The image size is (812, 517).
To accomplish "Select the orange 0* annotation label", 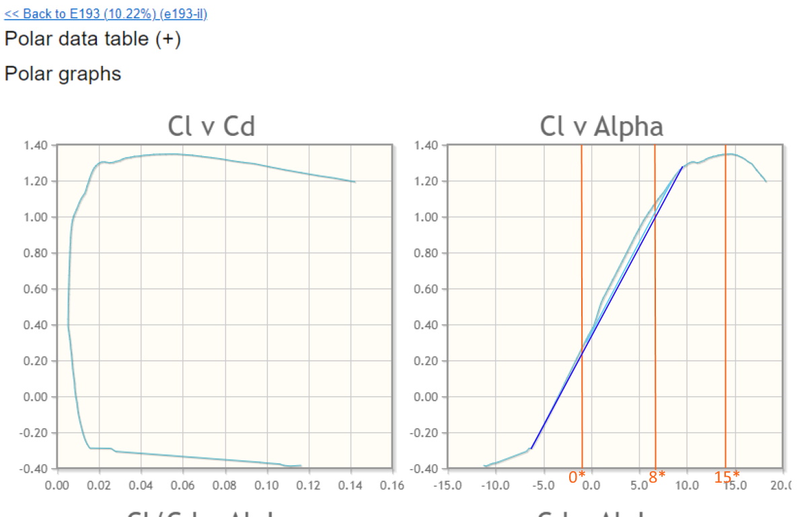I will click(577, 477).
